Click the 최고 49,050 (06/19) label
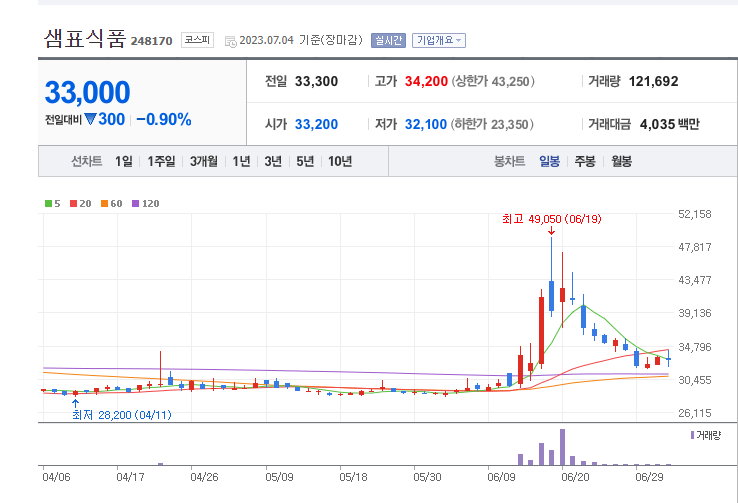The image size is (738, 503). (x=552, y=219)
